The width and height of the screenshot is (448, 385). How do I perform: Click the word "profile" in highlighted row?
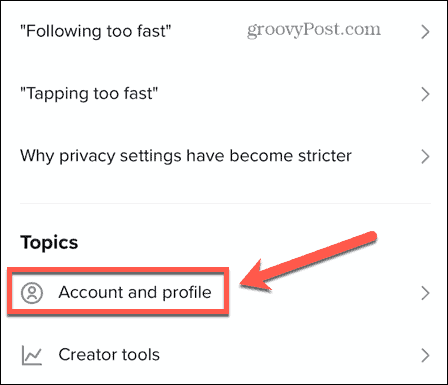click(x=187, y=293)
